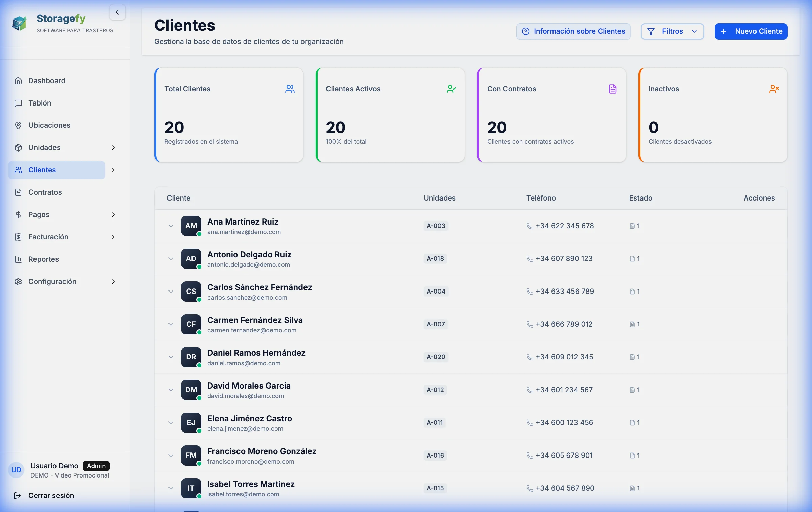This screenshot has width=812, height=512.
Task: Open Facturación from the sidebar
Action: click(48, 237)
